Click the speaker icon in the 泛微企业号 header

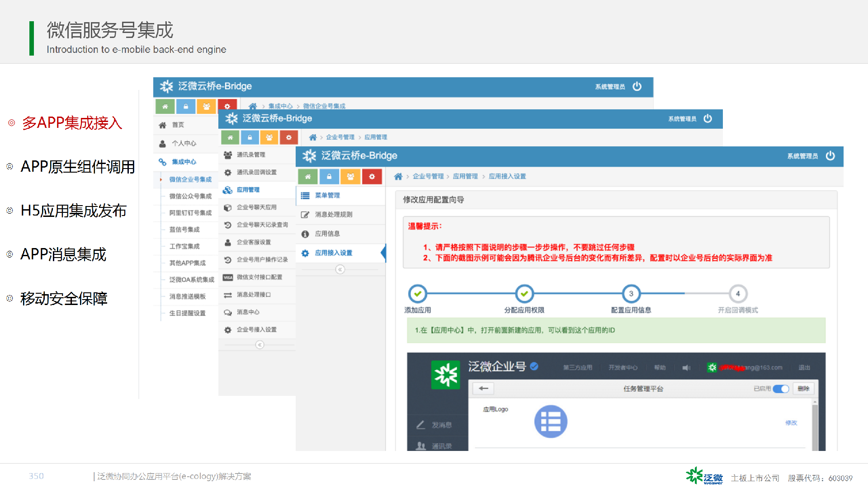click(x=686, y=368)
